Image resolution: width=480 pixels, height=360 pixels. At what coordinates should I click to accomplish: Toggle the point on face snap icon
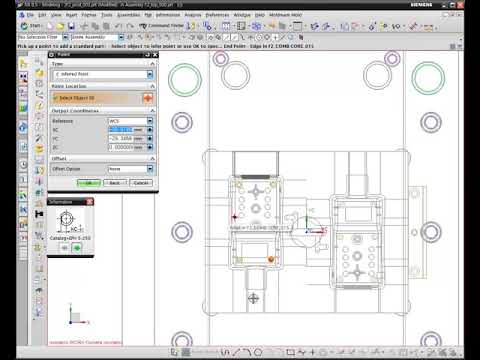[292, 37]
